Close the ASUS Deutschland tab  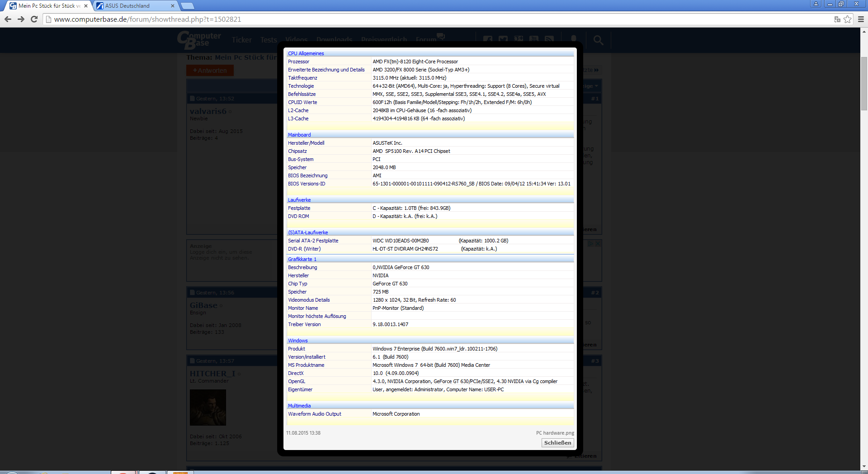pyautogui.click(x=173, y=6)
